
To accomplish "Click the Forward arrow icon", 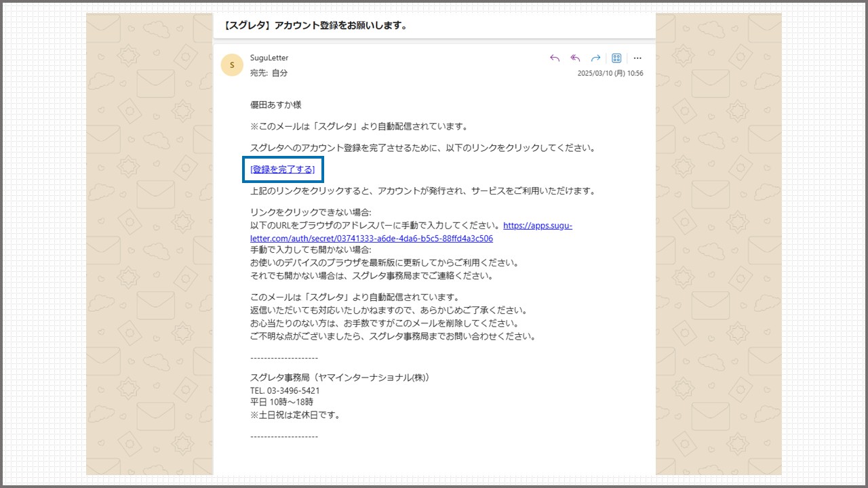I will pos(595,58).
